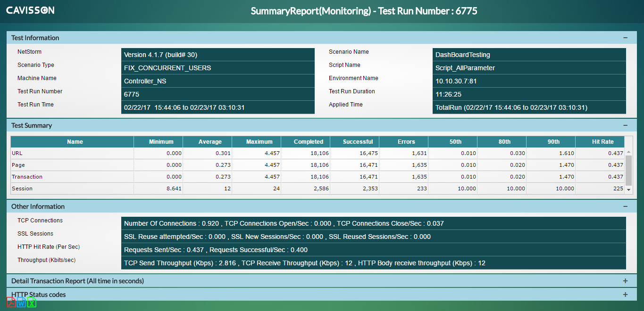Select the Transaction row name cell
The width and height of the screenshot is (644, 311).
click(x=72, y=177)
